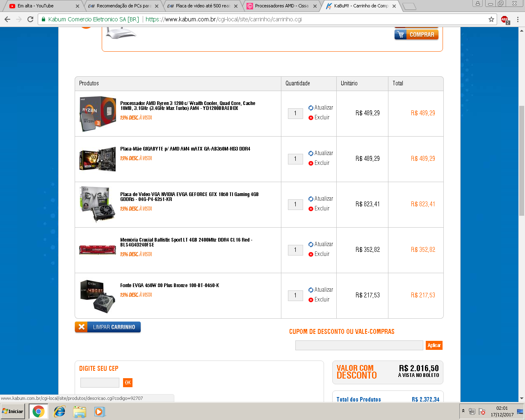
Task: Delete the GIGABYTE motherboard from the cart
Action: [319, 163]
